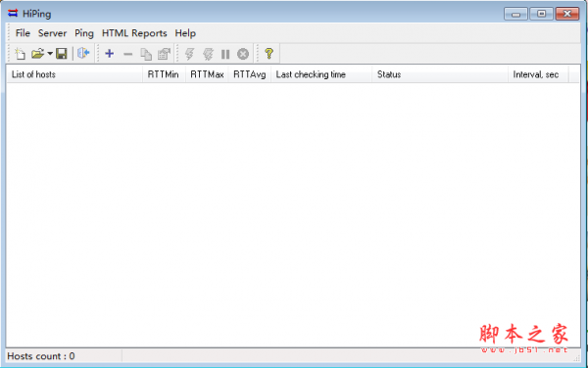
Task: Click the New file toolbar icon
Action: (20, 54)
